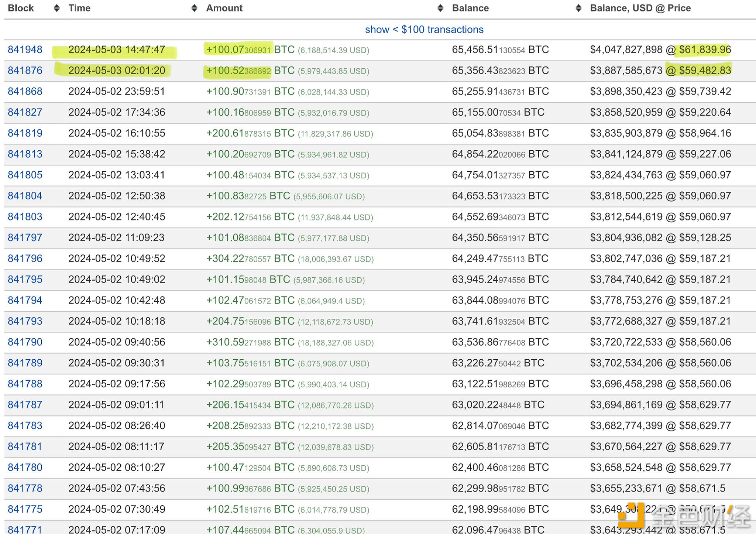Select balance 65,356.43823623 BTC
Viewport: 756px width, 534px height.
pos(501,71)
